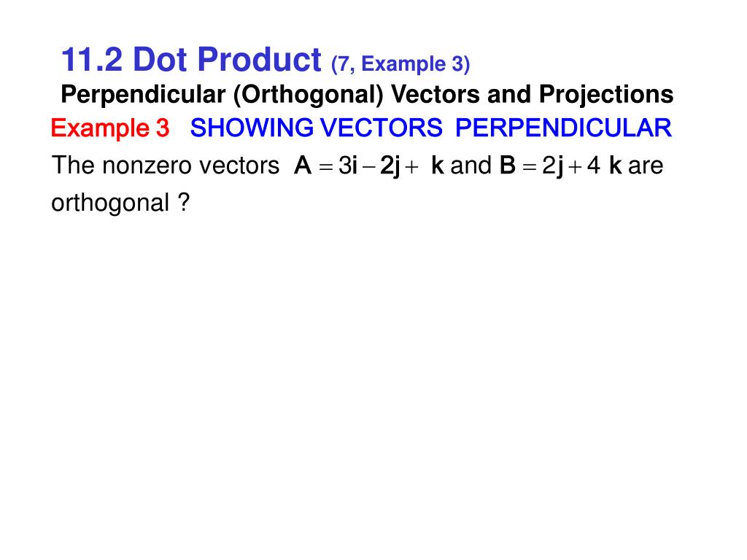Select the word 'orthogonal' on second line

(110, 204)
